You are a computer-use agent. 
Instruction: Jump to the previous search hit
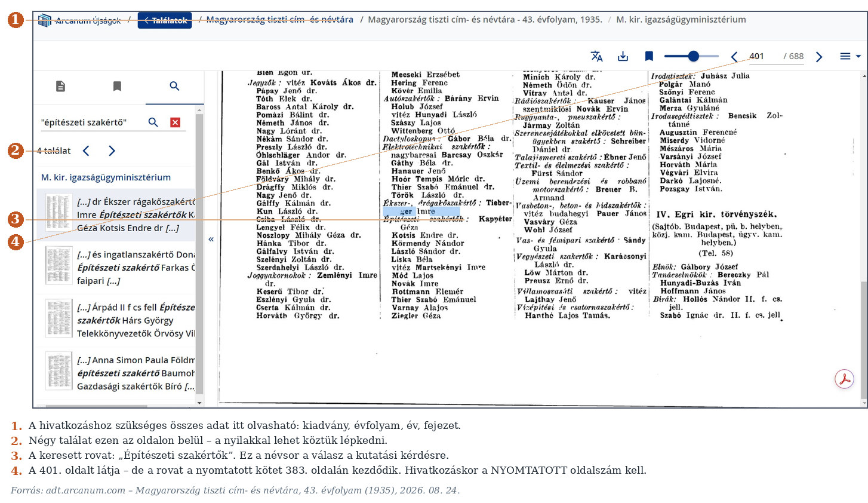[x=86, y=151]
